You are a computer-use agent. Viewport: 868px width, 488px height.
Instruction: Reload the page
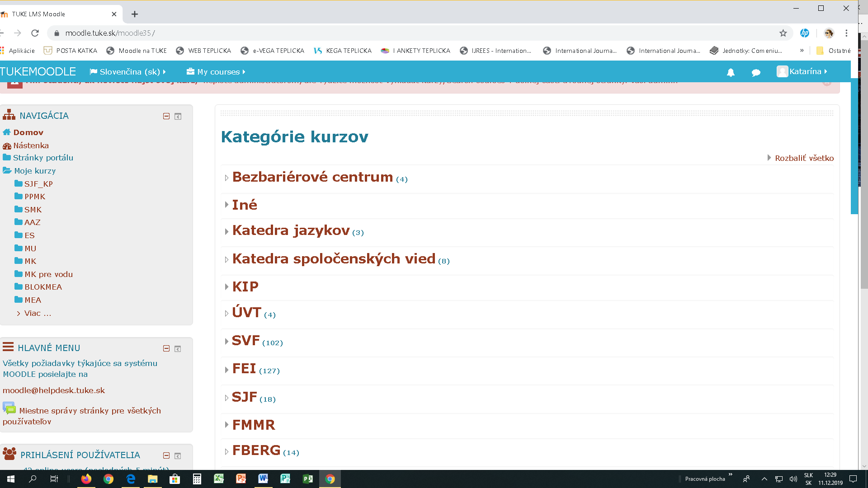[35, 33]
